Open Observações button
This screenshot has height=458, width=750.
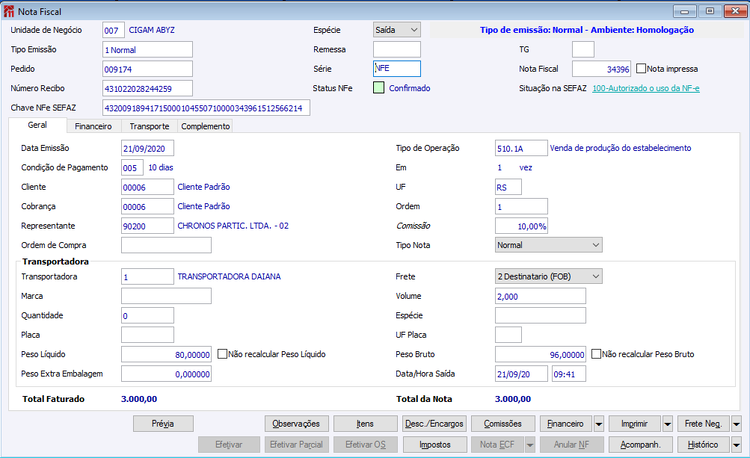[x=296, y=424]
